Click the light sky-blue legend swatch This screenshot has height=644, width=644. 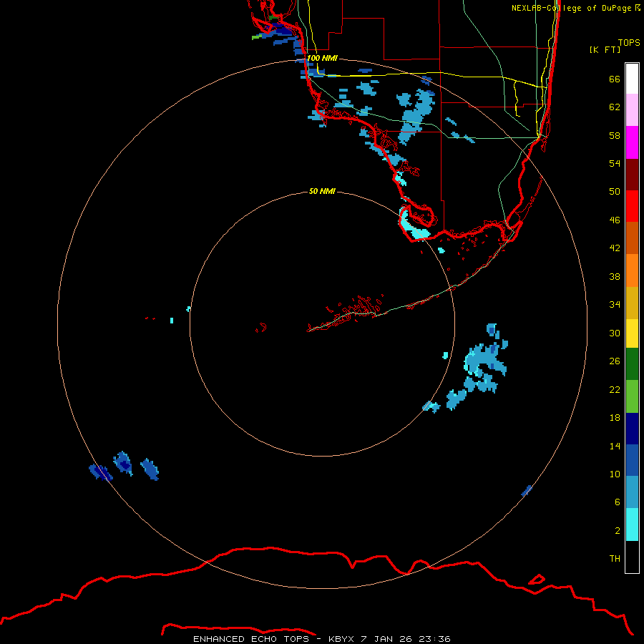coord(632,492)
